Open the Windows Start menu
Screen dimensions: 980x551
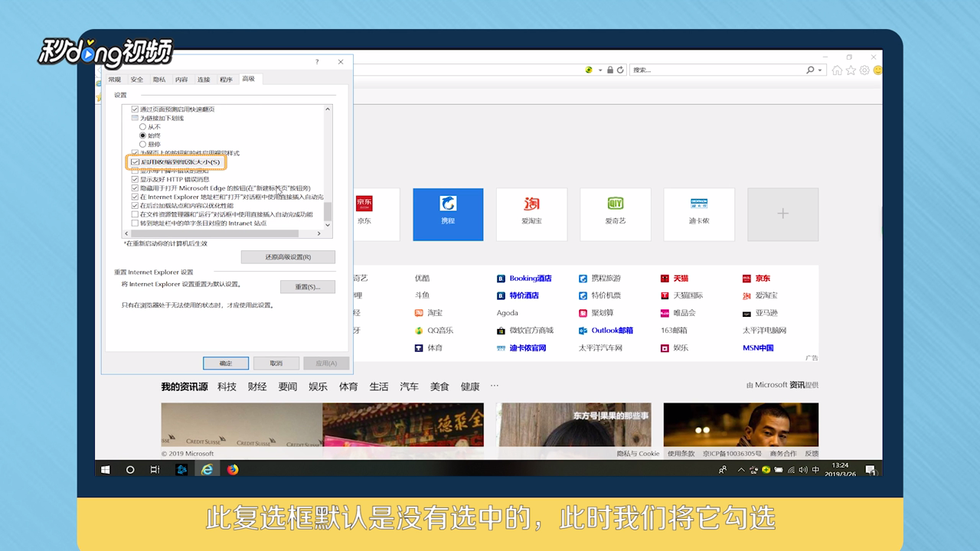106,469
